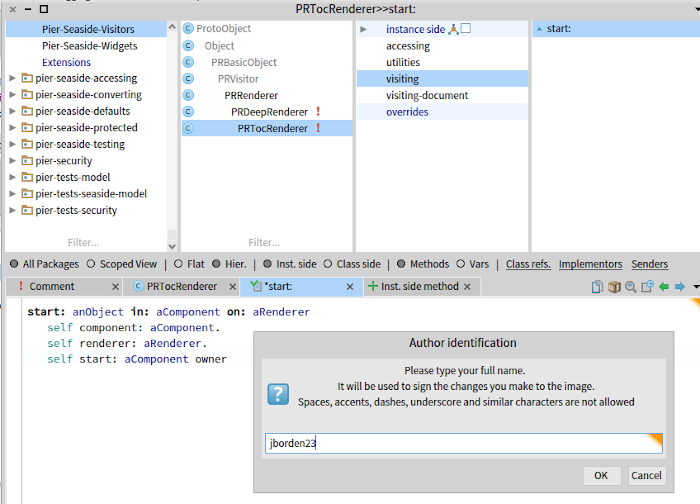Viewport: 700px width, 504px height.
Task: Click the full name input field
Action: 463,443
